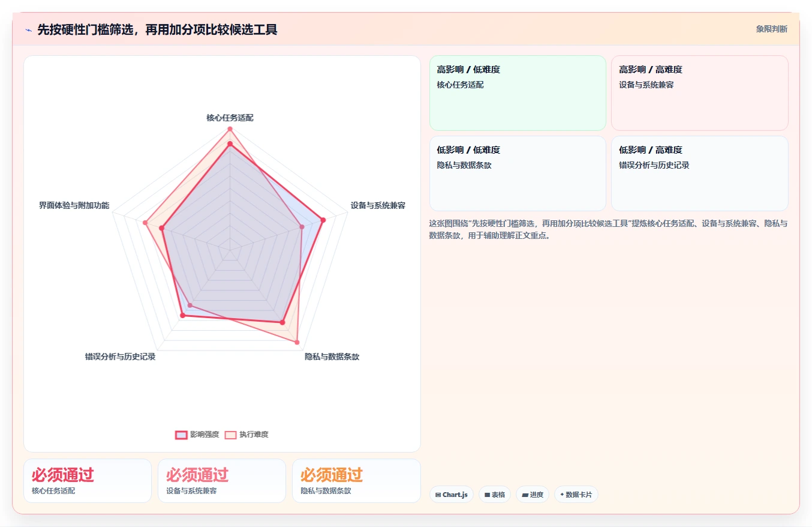This screenshot has height=527, width=812.
Task: Click the 象限判断 label in header
Action: (x=772, y=29)
